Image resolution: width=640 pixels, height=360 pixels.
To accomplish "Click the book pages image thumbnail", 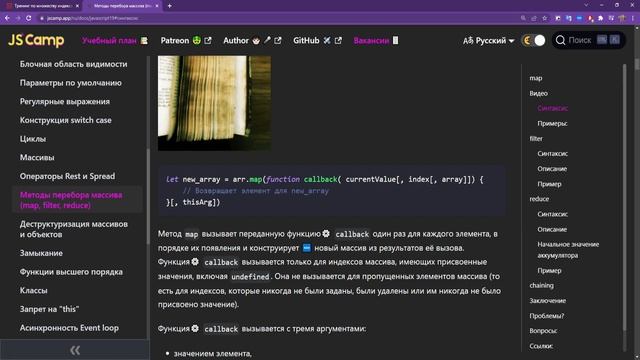I will 214,103.
